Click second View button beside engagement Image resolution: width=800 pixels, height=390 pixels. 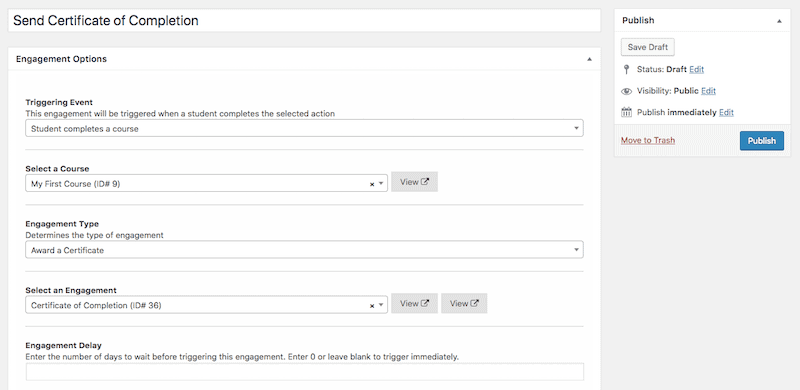click(464, 303)
